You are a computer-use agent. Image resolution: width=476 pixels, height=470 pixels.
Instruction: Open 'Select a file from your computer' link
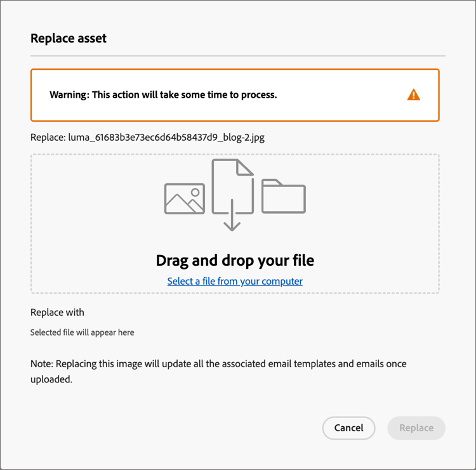click(235, 281)
